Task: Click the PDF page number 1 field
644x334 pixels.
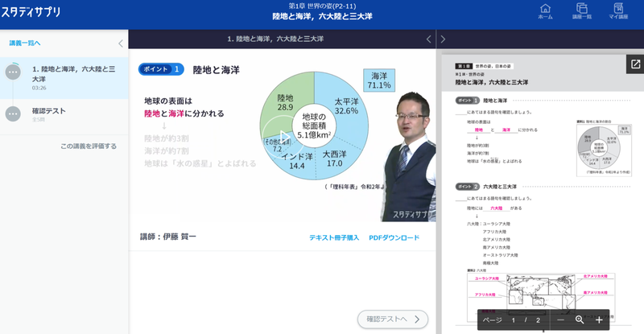Action: point(513,320)
